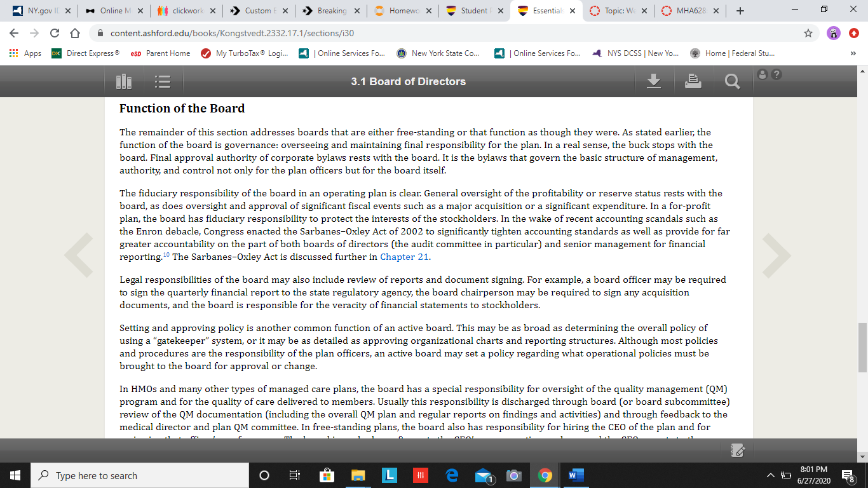Switch to the Online M tab

(x=114, y=11)
